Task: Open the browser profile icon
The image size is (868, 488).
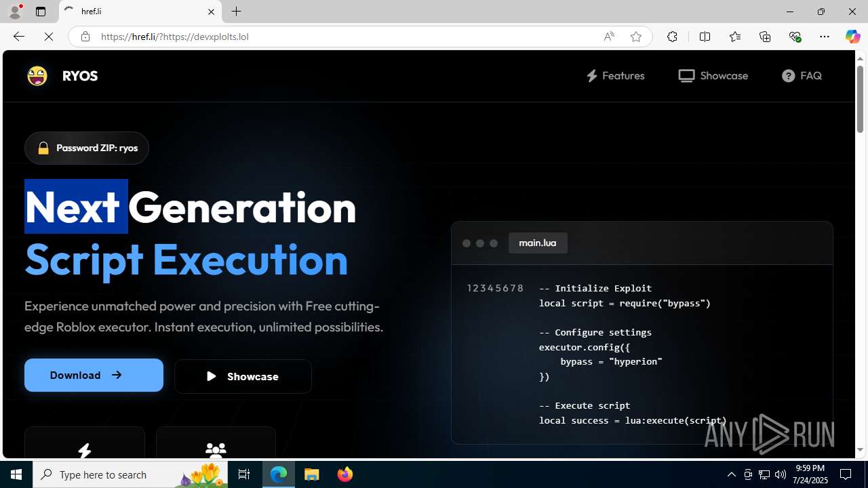Action: pyautogui.click(x=15, y=12)
